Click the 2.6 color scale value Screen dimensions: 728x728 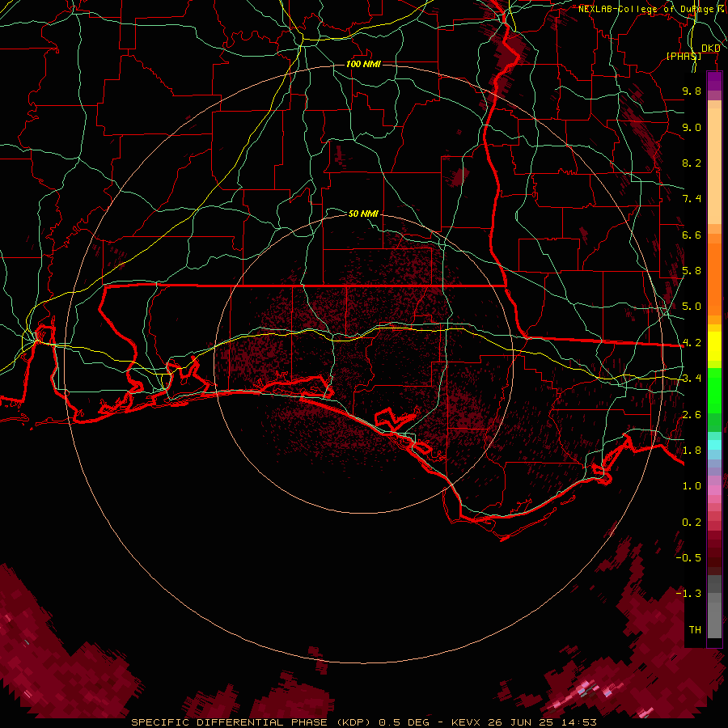click(x=692, y=415)
